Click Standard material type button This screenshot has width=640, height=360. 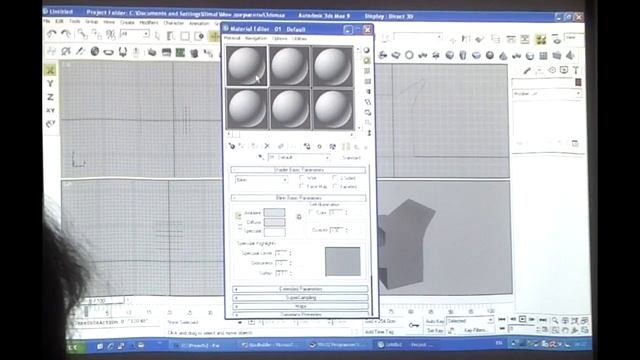click(x=351, y=158)
